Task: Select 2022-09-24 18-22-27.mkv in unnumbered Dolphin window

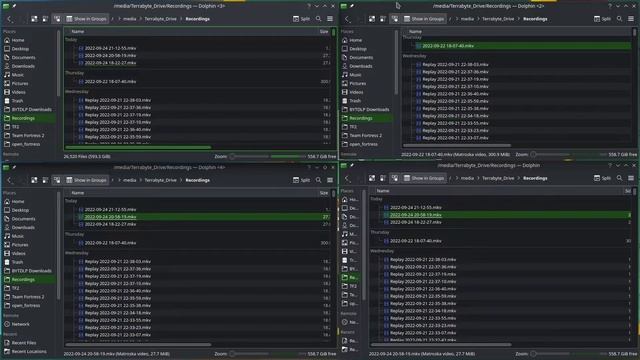Action: (x=416, y=222)
